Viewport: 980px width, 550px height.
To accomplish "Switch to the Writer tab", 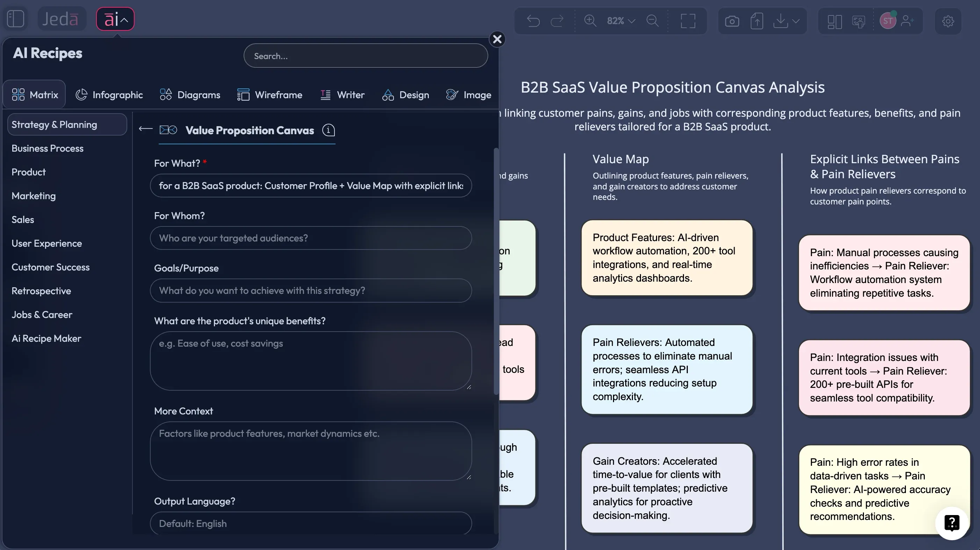I will click(342, 95).
